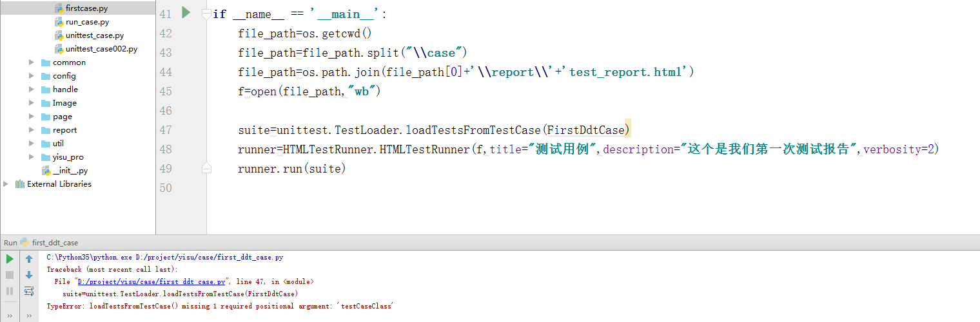Screen dimensions: 980x322
Task: Run script from line 41 gutter arrow
Action: [x=186, y=12]
